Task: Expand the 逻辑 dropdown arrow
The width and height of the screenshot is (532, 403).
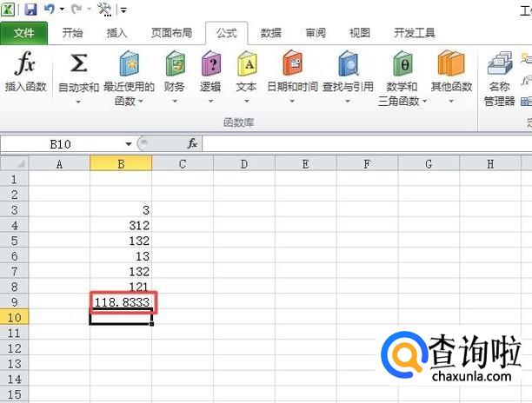Action: (210, 101)
